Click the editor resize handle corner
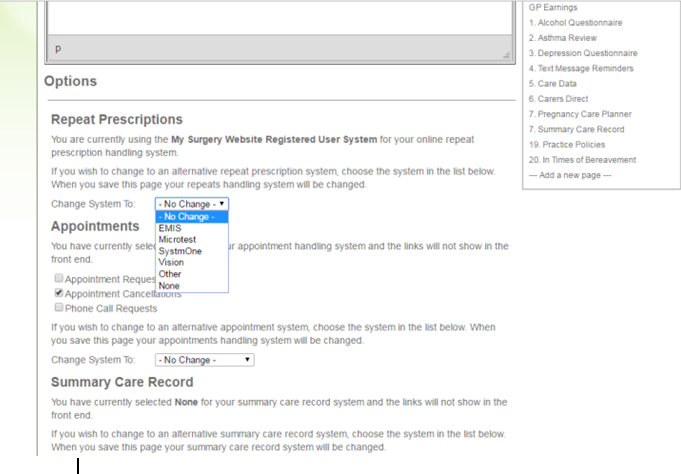 [506, 55]
